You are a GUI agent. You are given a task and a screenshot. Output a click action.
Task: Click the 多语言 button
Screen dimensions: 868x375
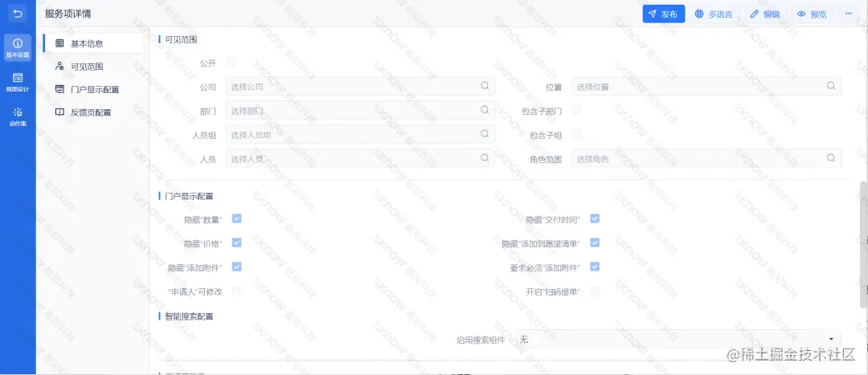(714, 14)
